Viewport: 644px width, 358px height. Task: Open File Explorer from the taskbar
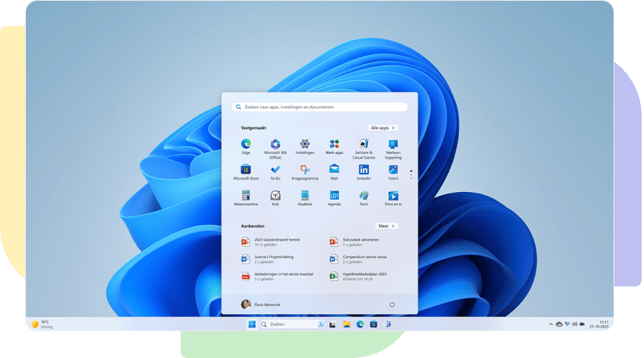[347, 324]
